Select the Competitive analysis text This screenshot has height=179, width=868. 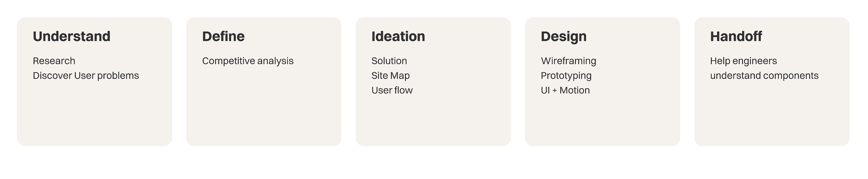pos(248,61)
